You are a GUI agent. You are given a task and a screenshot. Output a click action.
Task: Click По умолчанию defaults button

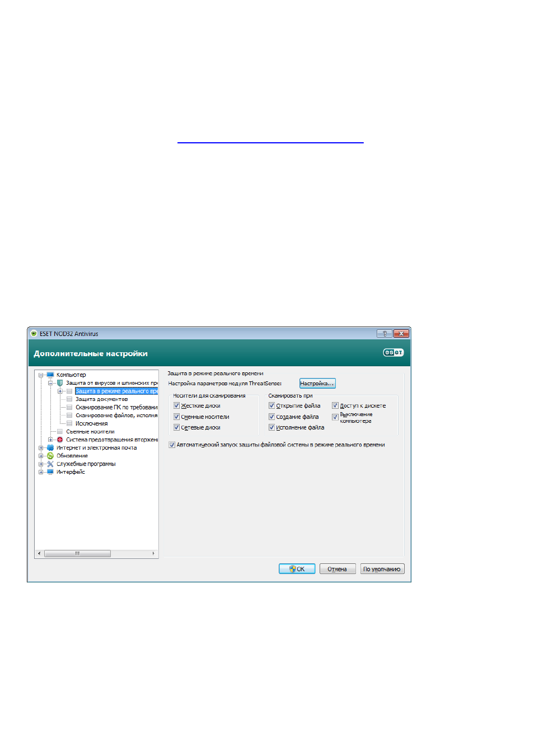(x=382, y=569)
